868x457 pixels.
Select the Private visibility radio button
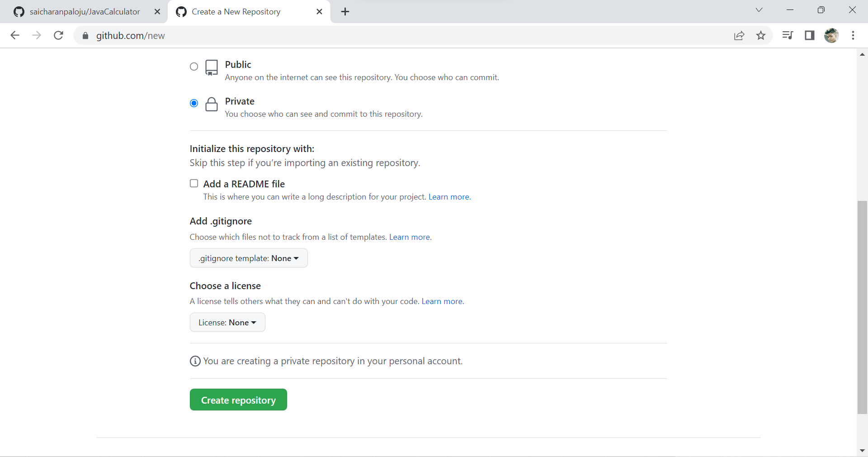click(194, 103)
